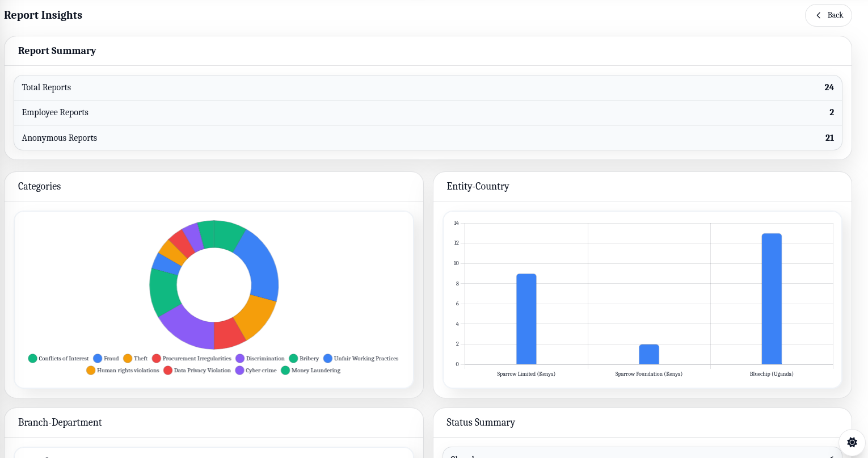
Task: Click the Bluechip (Uganda) bar
Action: (x=772, y=295)
